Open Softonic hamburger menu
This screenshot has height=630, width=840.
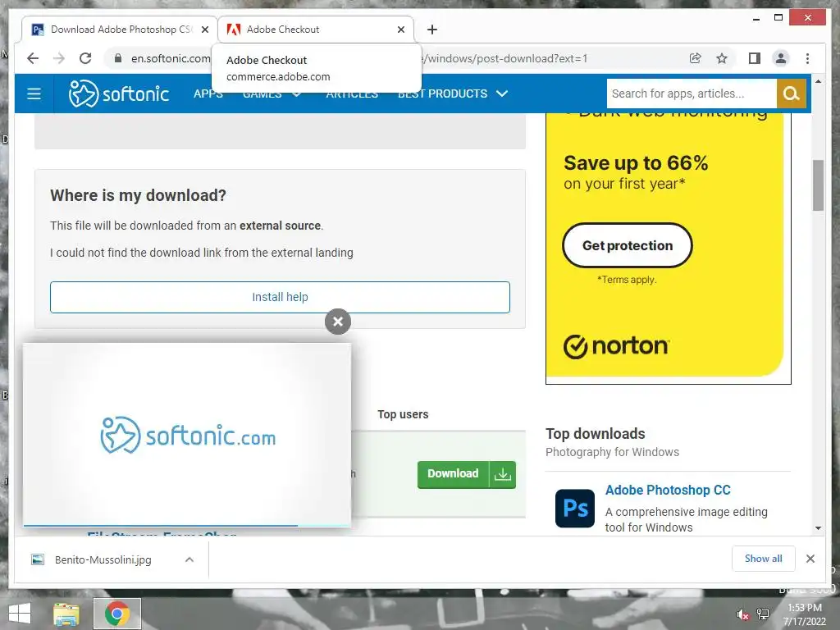(x=34, y=94)
